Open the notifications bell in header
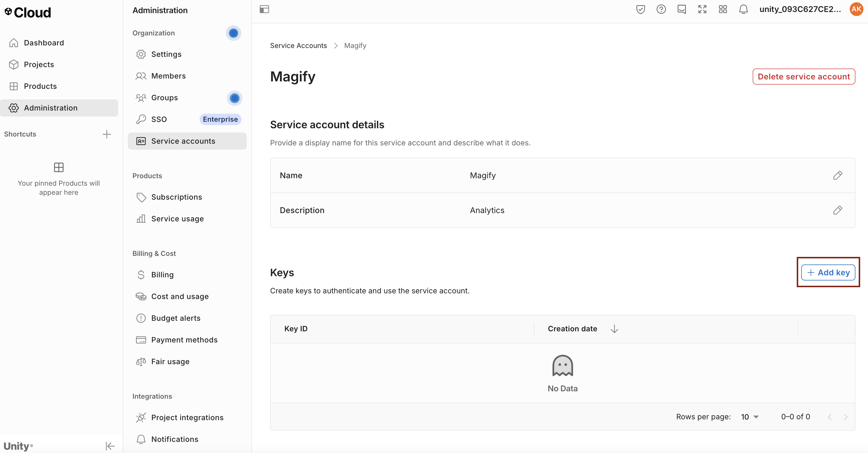The width and height of the screenshot is (868, 453). [x=743, y=9]
